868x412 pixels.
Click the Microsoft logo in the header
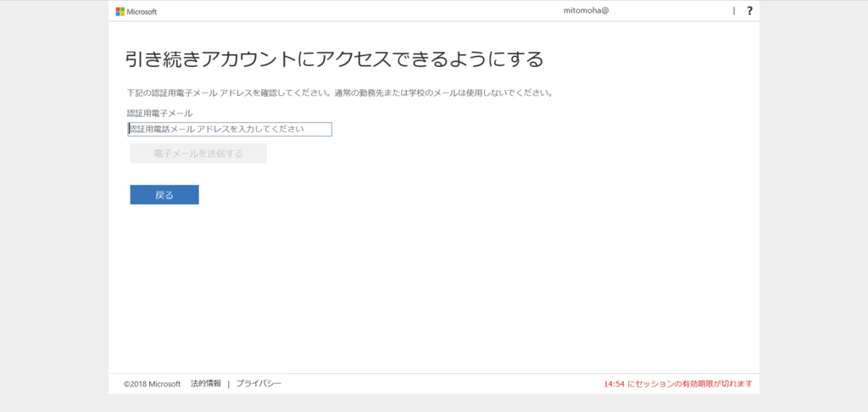click(x=136, y=11)
